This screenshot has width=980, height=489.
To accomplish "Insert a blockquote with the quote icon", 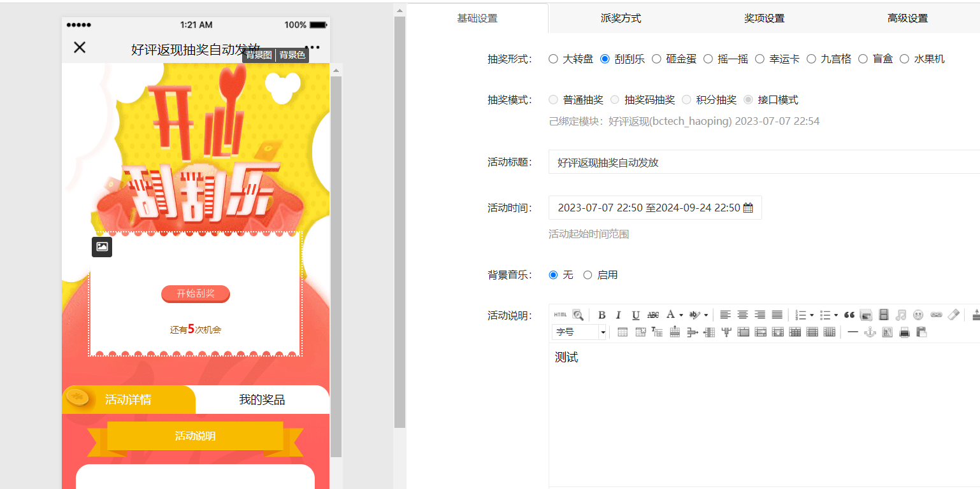I will (849, 315).
